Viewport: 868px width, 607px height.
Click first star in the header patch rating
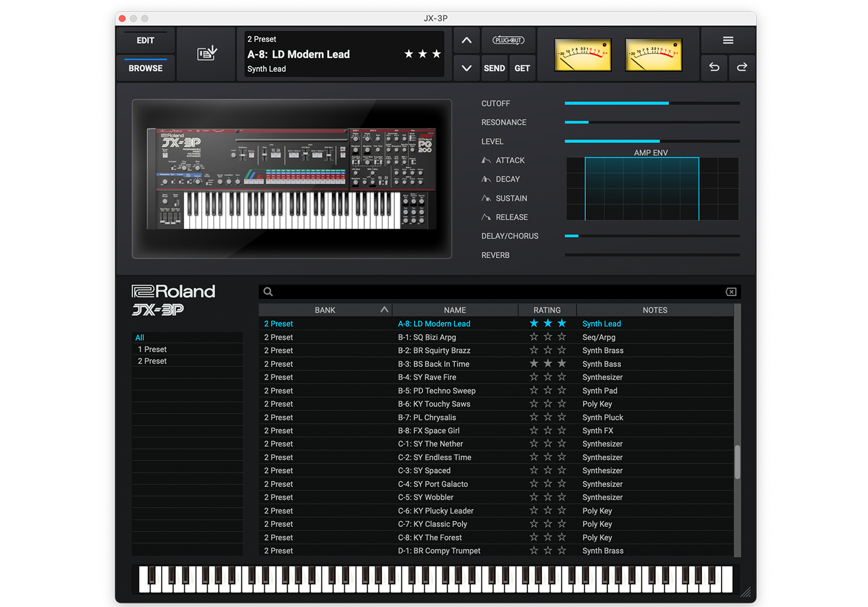(x=408, y=54)
